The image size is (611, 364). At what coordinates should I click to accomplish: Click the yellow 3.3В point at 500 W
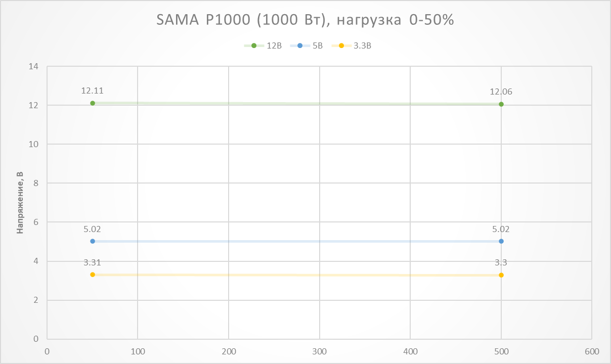pyautogui.click(x=501, y=275)
